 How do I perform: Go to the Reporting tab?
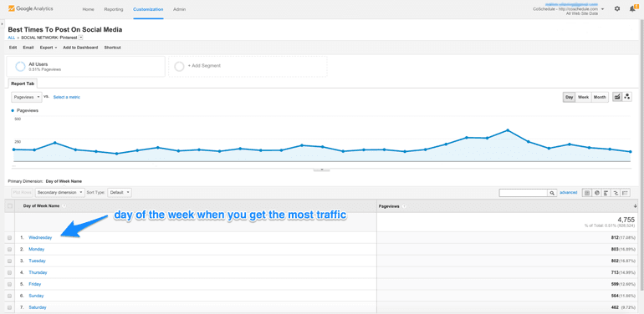tap(114, 9)
